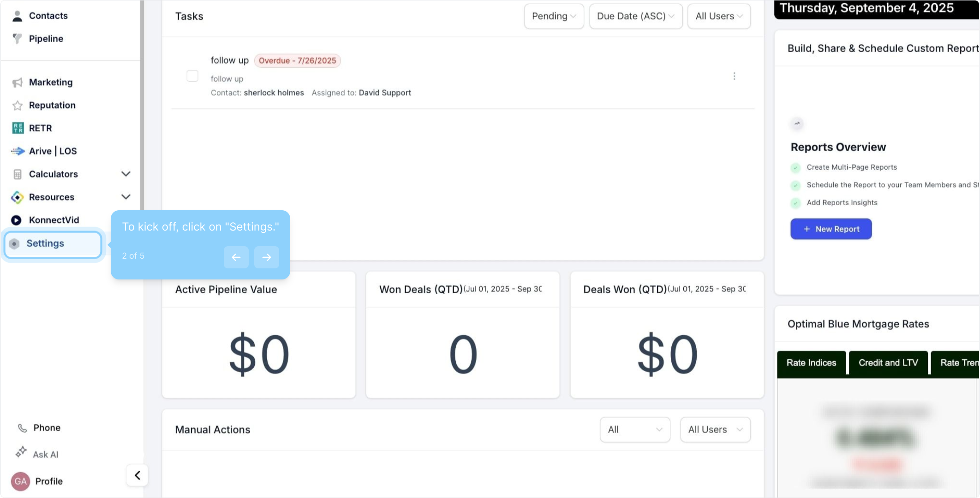The width and height of the screenshot is (980, 498).
Task: Switch to the Credit and LTV tab
Action: tap(888, 363)
